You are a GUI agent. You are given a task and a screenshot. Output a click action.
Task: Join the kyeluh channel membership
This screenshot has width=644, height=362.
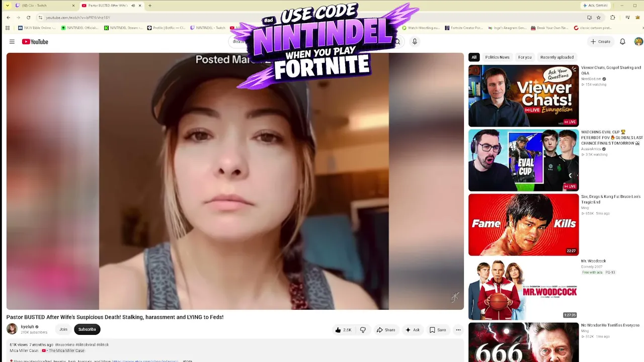(x=63, y=329)
